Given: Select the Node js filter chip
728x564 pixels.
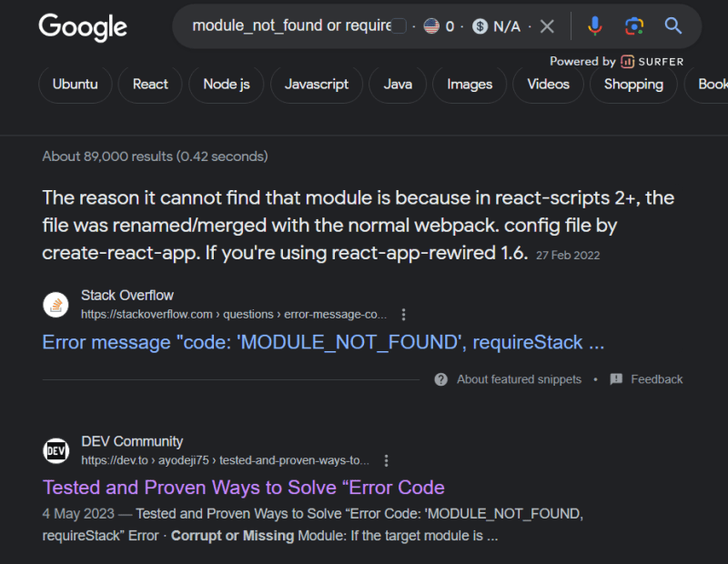Looking at the screenshot, I should click(x=227, y=85).
